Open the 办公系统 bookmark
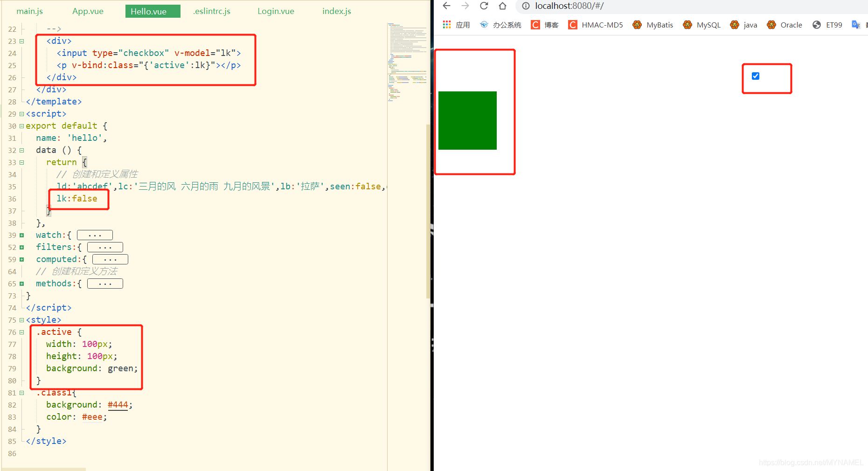Viewport: 868px width, 471px height. [500, 25]
